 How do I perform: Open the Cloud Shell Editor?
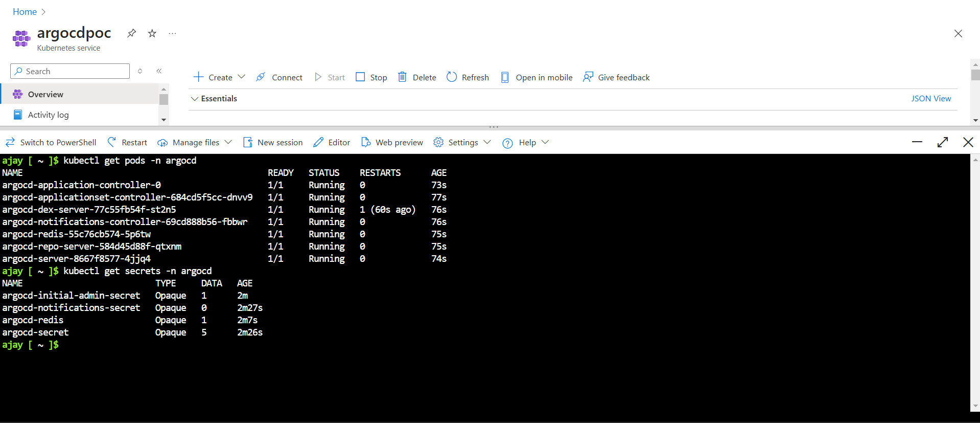332,143
